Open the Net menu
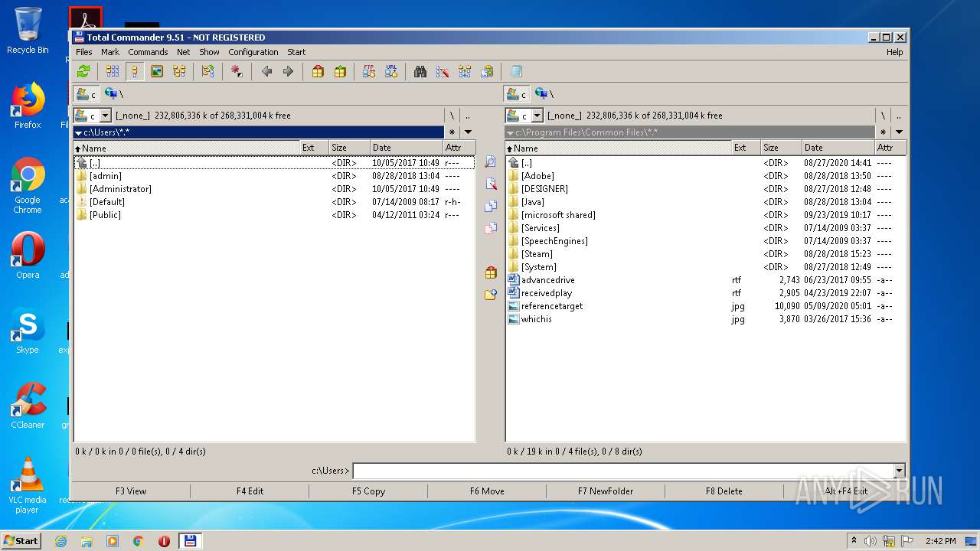 click(x=184, y=52)
